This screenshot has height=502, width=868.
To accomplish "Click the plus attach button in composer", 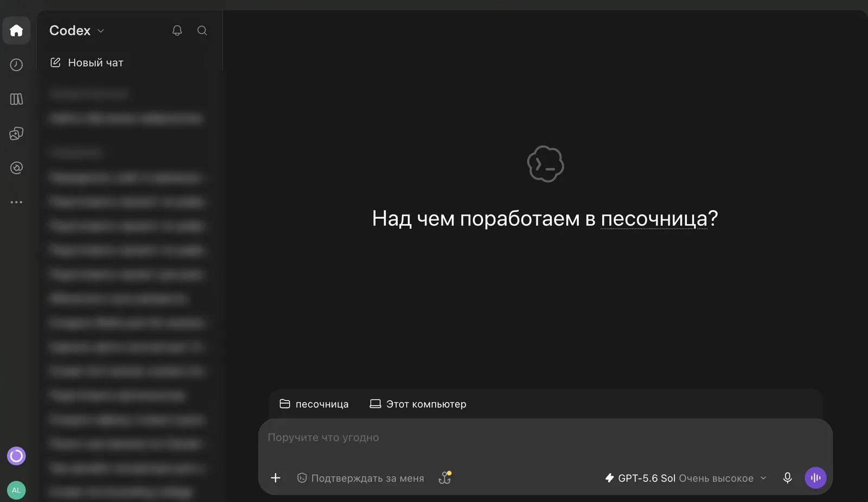I will (276, 478).
